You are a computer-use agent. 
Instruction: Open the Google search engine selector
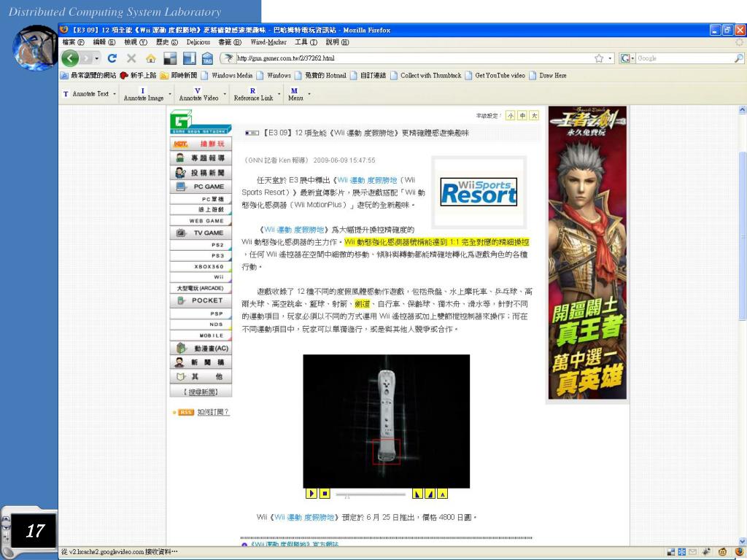point(627,58)
